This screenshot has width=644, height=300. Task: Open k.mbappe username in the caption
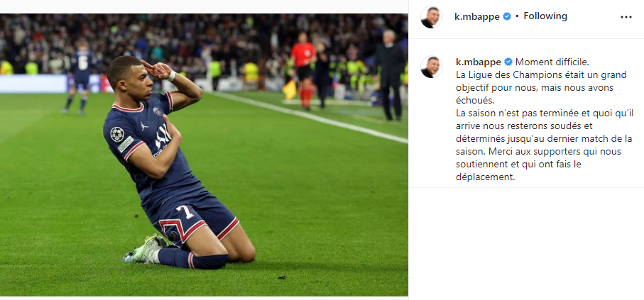478,62
